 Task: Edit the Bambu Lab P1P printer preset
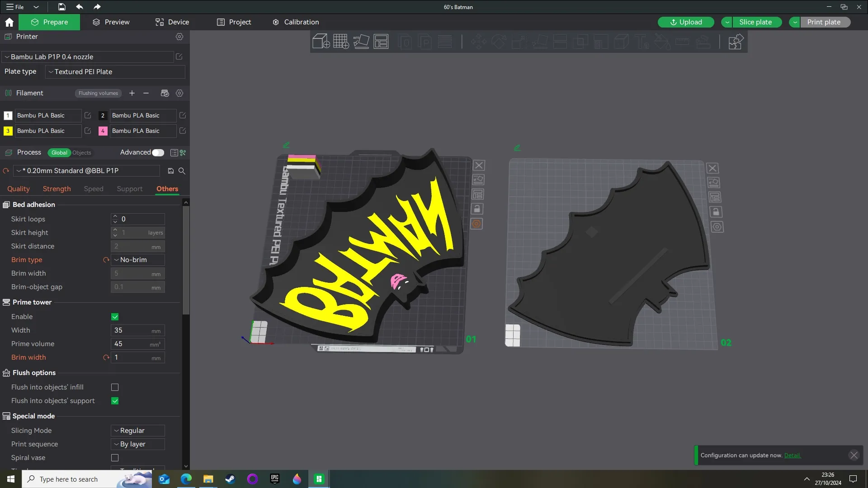(179, 57)
